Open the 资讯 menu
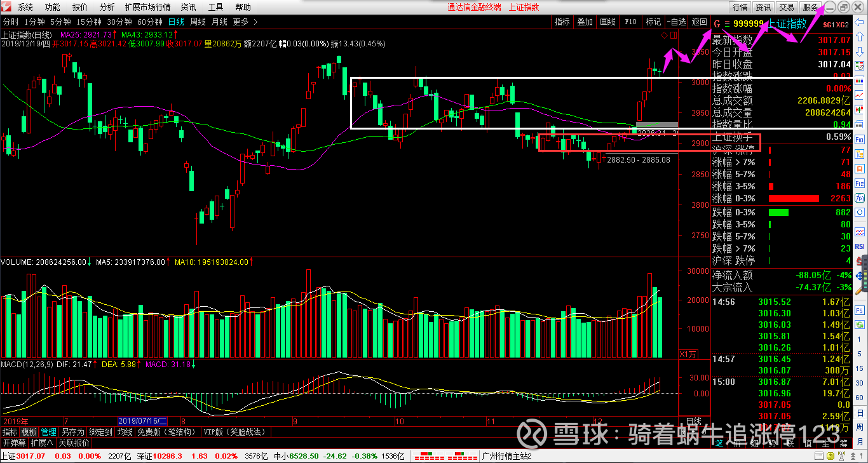868x463 pixels. pyautogui.click(x=188, y=7)
